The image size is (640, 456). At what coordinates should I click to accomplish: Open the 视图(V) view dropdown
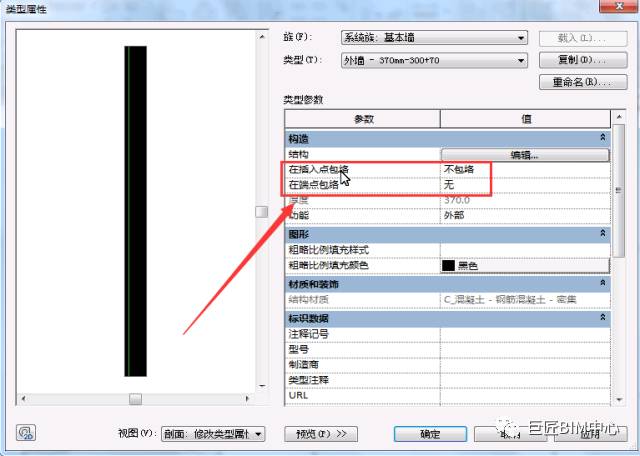click(x=213, y=434)
